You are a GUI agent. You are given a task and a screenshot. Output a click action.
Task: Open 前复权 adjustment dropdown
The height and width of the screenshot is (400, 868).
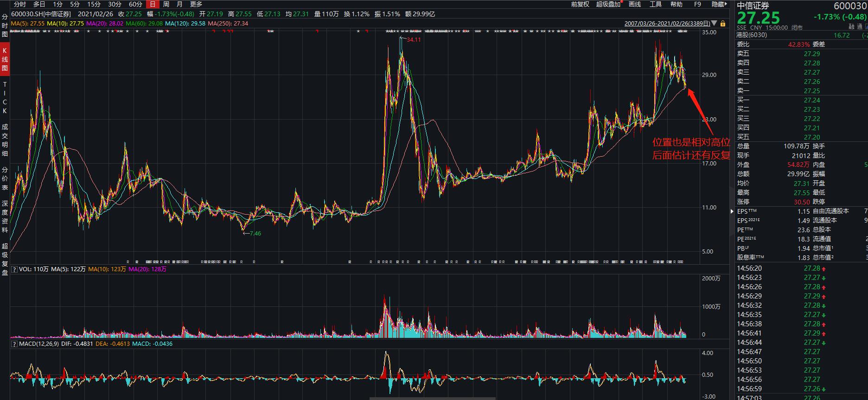[580, 4]
